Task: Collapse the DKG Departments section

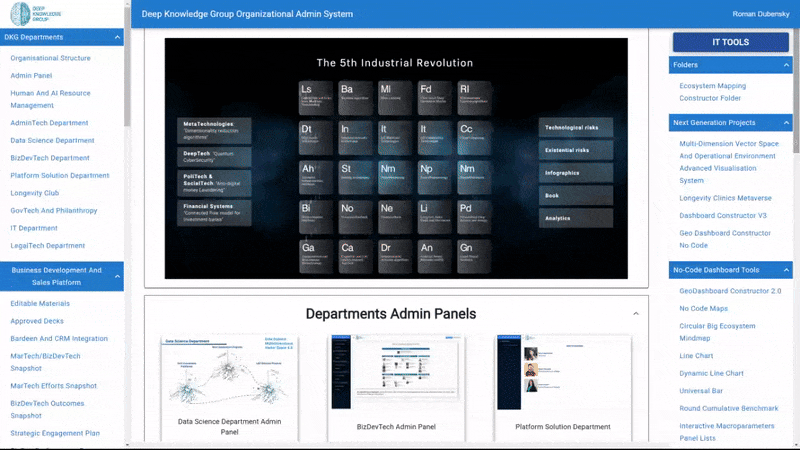Action: 117,37
